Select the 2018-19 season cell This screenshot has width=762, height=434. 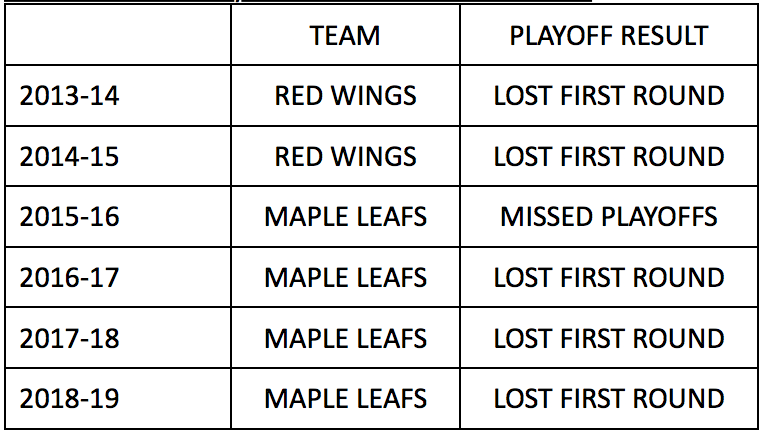click(x=70, y=398)
